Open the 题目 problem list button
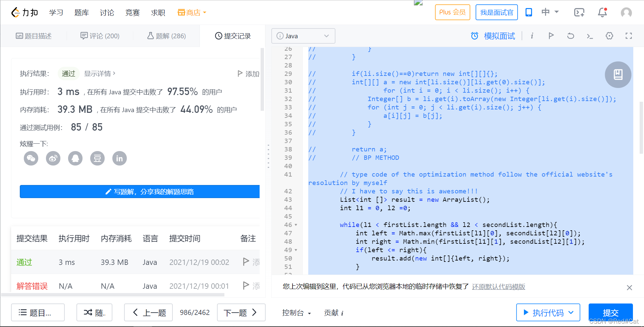 click(x=38, y=313)
